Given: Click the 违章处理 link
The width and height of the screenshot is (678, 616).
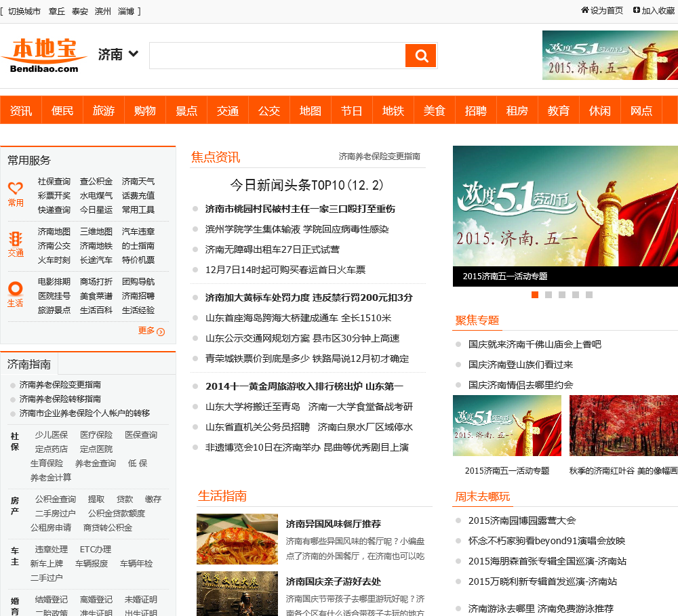Looking at the screenshot, I should click(x=52, y=550).
